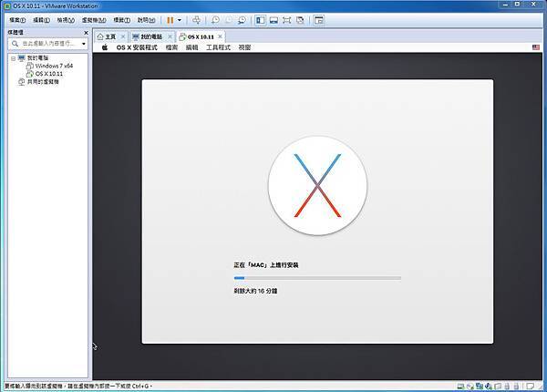Click the 正在「MAC」上進行安裝 text

tap(266, 265)
